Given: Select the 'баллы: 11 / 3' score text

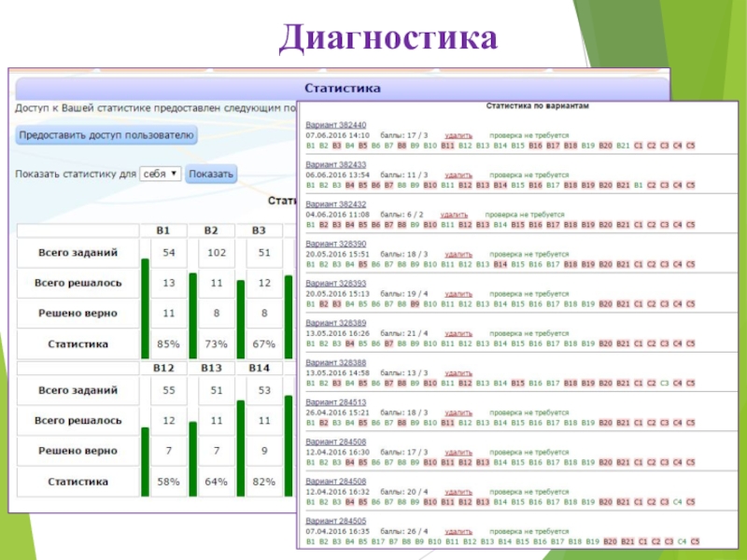Looking at the screenshot, I should click(x=404, y=175).
